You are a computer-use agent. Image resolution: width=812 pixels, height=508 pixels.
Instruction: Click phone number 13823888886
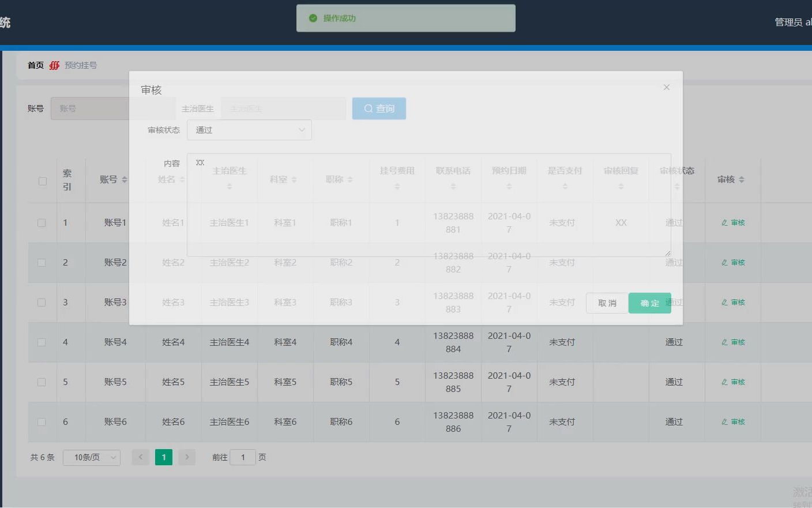point(453,422)
